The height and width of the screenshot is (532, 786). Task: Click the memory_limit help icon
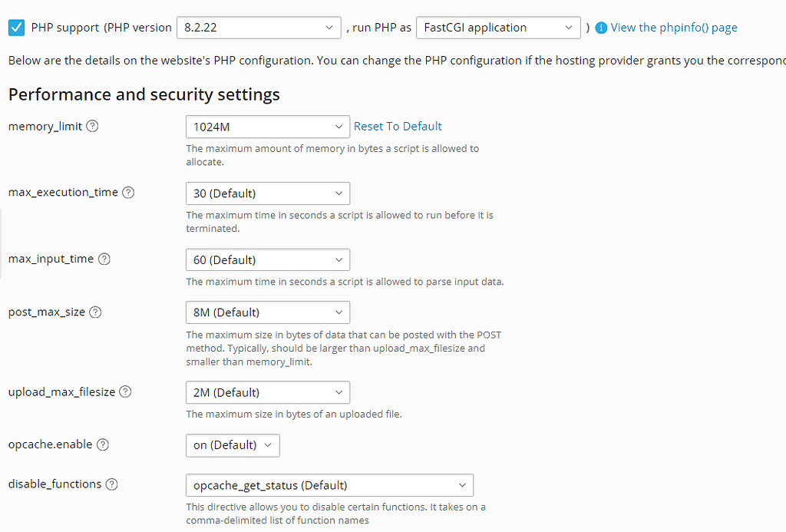[92, 126]
